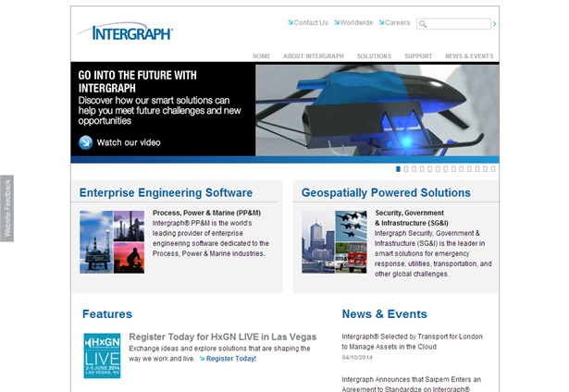Select the last slide indicator

493,169
